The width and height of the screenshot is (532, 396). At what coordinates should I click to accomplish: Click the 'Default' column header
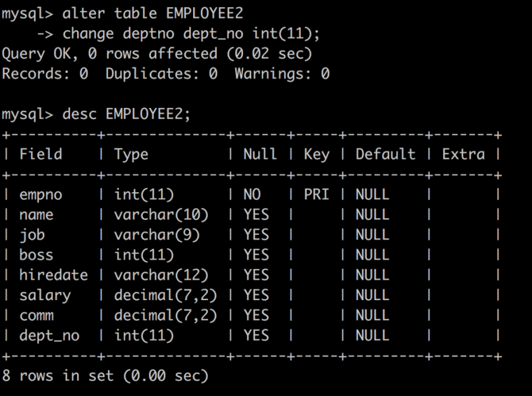pyautogui.click(x=386, y=154)
